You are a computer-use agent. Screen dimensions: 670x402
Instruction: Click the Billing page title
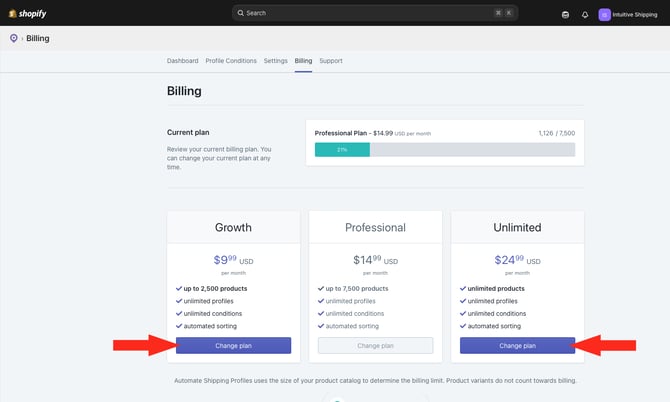tap(184, 91)
